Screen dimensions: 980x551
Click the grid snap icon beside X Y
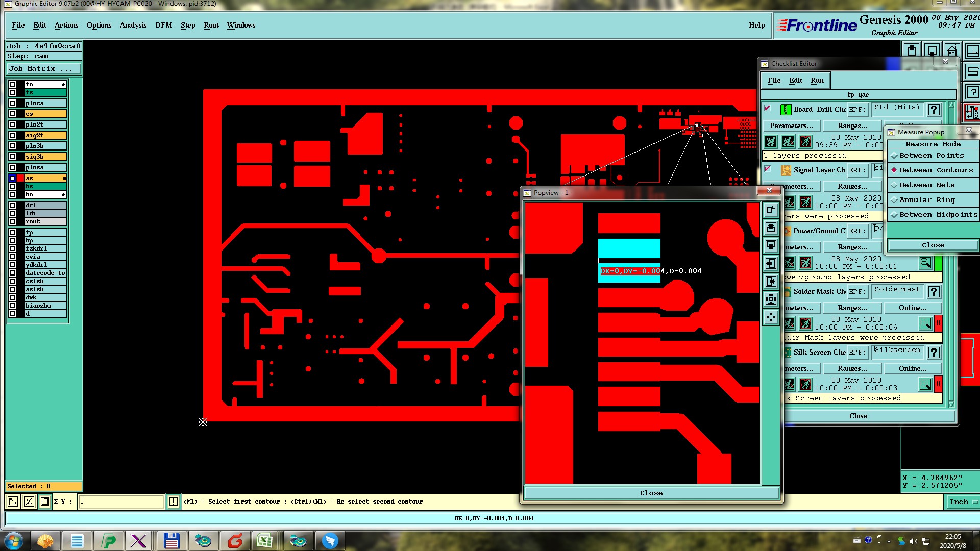[45, 502]
